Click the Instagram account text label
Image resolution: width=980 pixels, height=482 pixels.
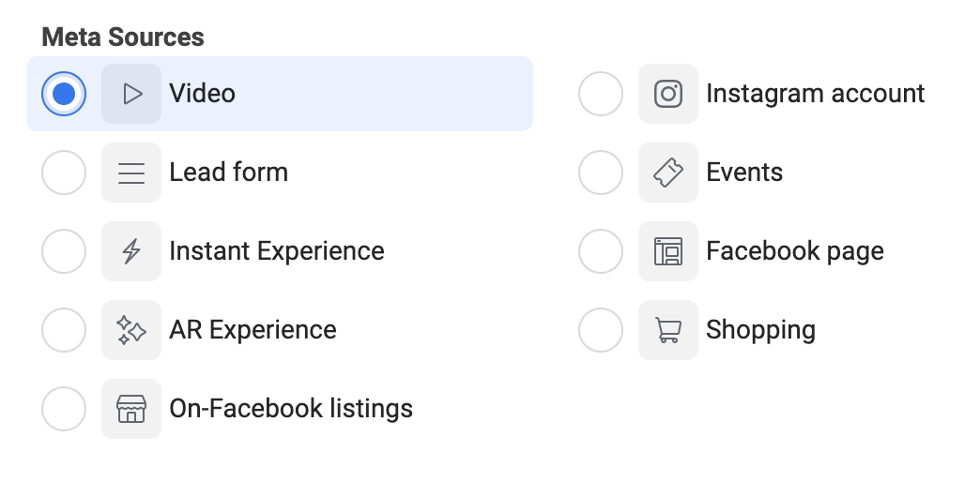[x=815, y=94]
